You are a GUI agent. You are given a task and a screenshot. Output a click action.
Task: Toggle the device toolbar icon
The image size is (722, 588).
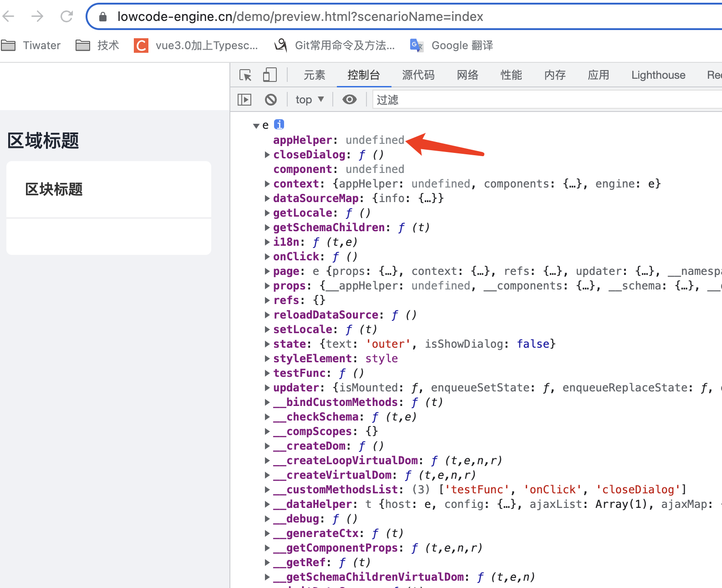pyautogui.click(x=270, y=75)
